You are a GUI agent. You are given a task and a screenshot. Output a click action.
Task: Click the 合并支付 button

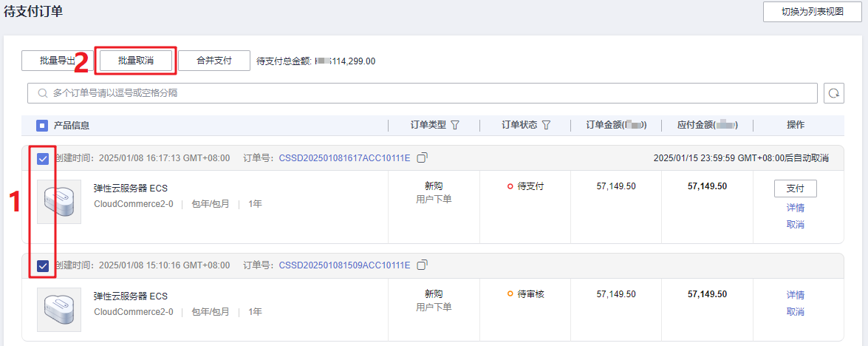tap(214, 61)
